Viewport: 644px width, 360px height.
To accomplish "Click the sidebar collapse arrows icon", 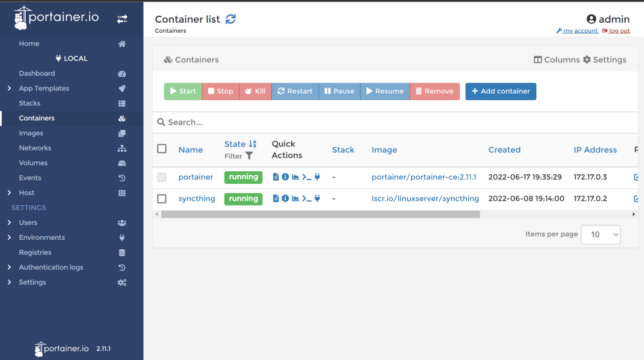I will click(122, 20).
